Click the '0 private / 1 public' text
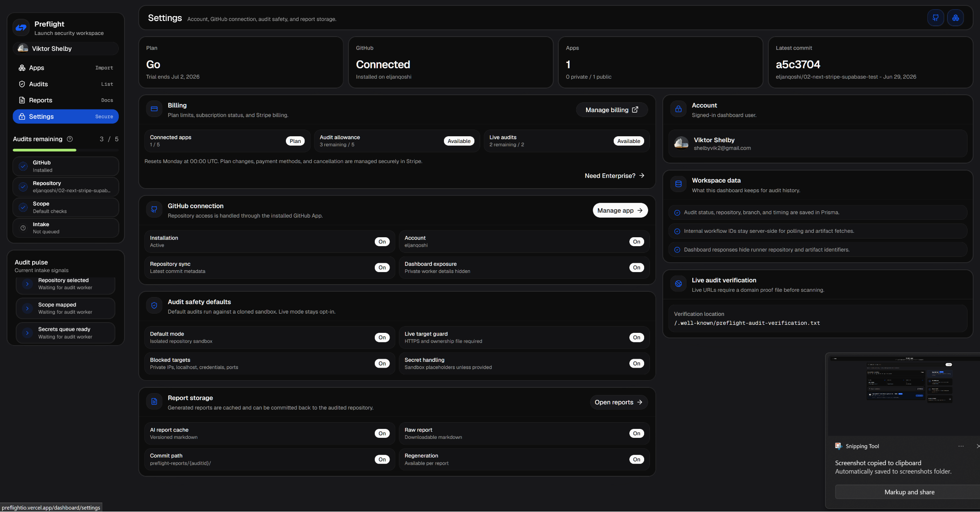Image resolution: width=980 pixels, height=512 pixels. [588, 77]
